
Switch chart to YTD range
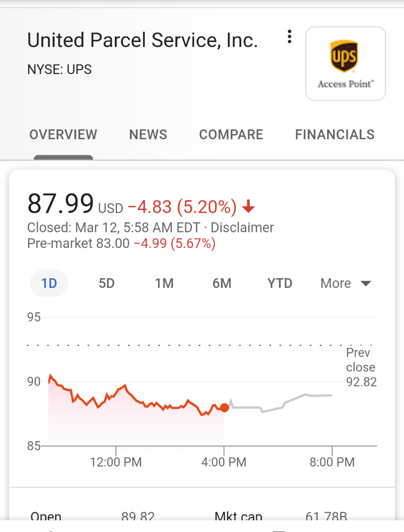point(280,284)
